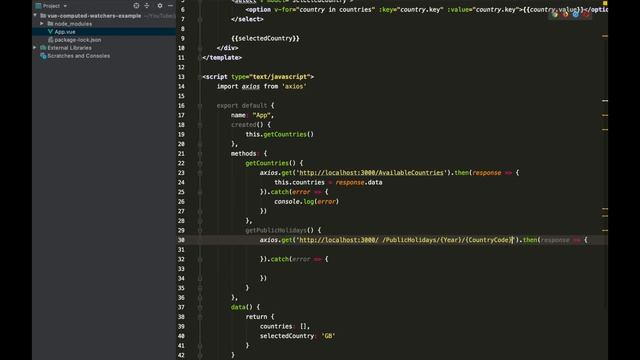Viewport: 640px width, 360px height.
Task: Click the selectedCountry 'GB' value
Action: point(328,336)
